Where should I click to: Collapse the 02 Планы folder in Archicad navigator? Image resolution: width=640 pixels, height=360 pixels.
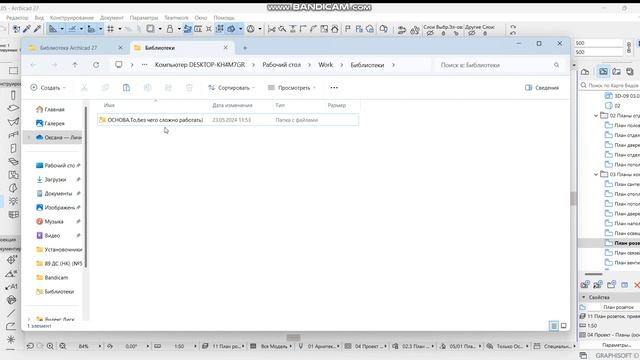(596, 116)
